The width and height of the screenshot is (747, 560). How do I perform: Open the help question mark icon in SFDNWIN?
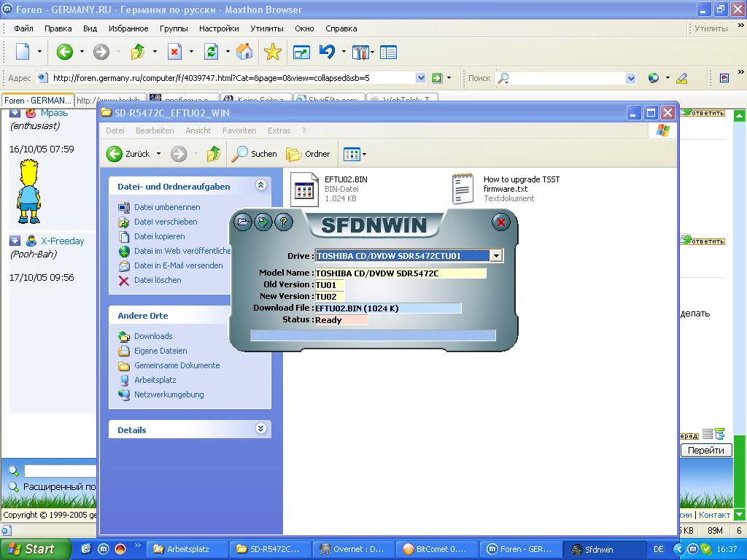284,222
